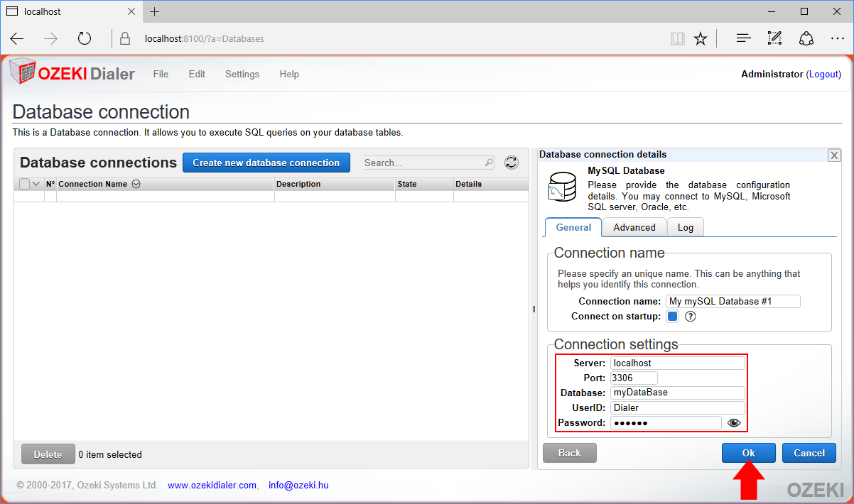Click the refresh icon beside the search box
Viewport: 854px width, 504px height.
tap(511, 163)
